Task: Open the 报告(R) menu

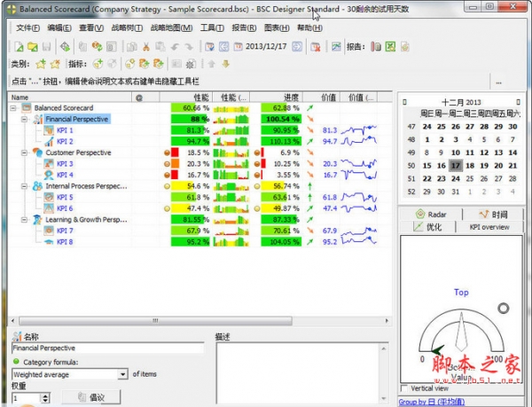Action: pos(244,27)
